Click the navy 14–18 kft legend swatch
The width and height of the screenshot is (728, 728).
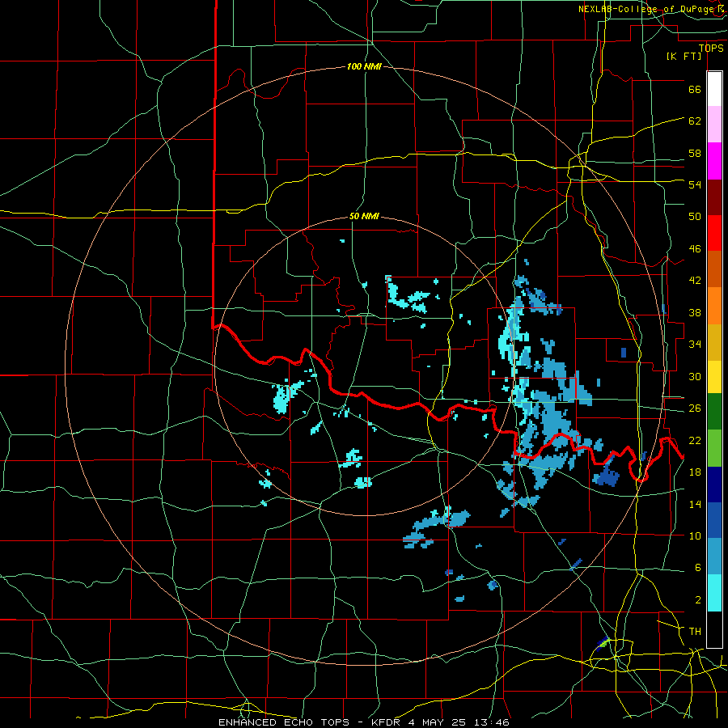714,485
